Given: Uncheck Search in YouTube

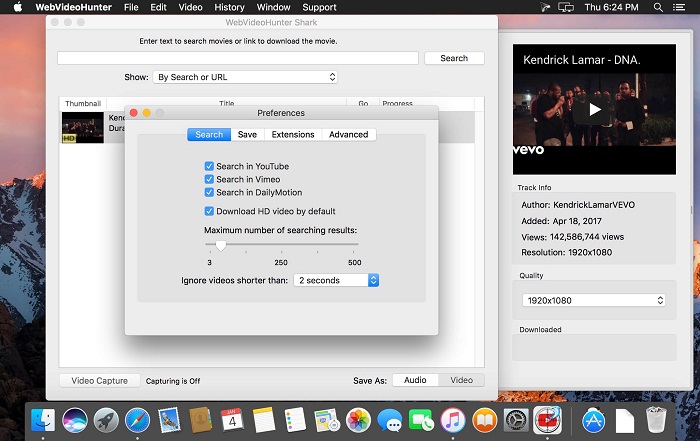Looking at the screenshot, I should click(x=209, y=166).
